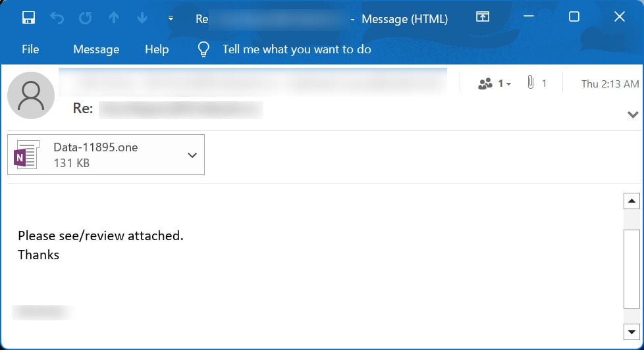Go to next item with down arrow
This screenshot has width=644, height=350.
coord(142,18)
